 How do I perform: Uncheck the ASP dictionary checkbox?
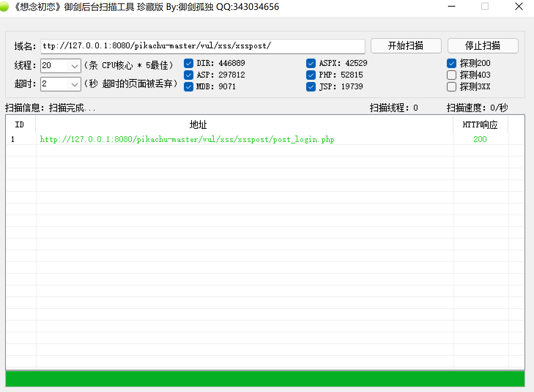click(x=189, y=75)
